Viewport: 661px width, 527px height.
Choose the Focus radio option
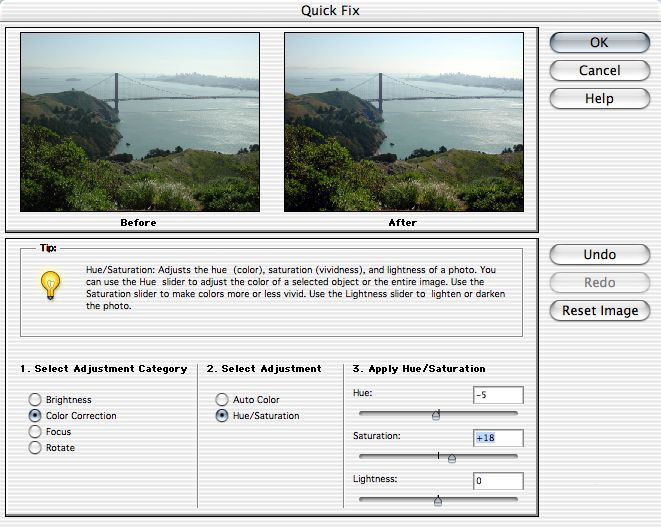pos(36,432)
